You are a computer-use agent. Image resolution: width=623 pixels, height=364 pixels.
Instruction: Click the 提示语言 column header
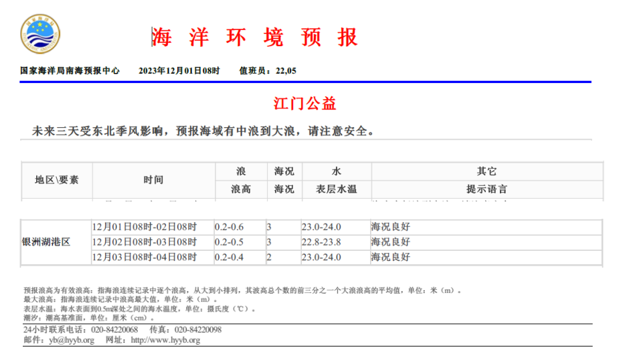pos(486,189)
